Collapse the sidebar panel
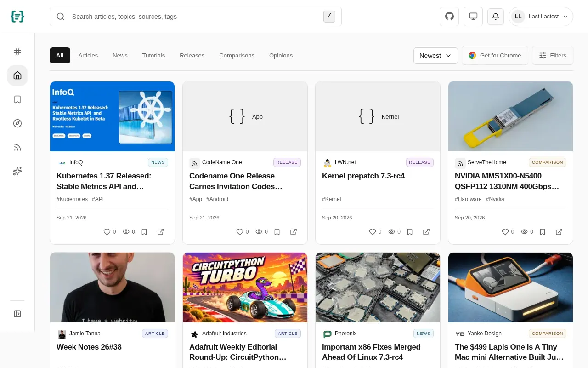This screenshot has height=368, width=588. tap(17, 314)
